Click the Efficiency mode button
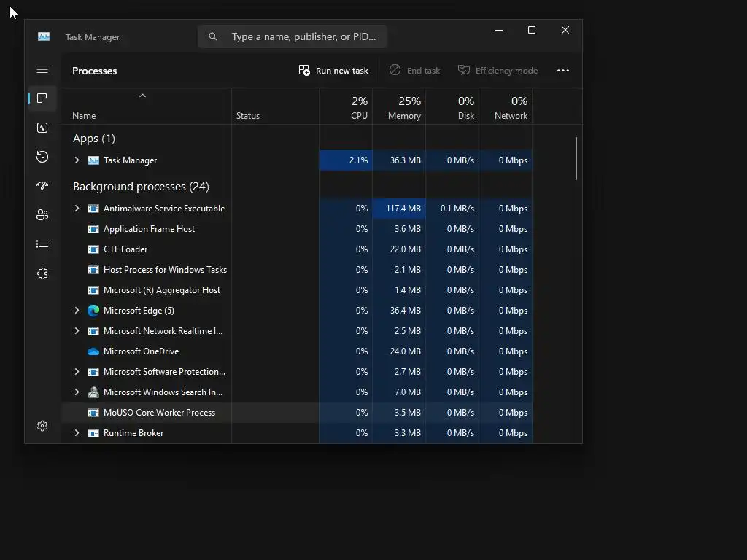The image size is (747, 560). click(x=498, y=71)
